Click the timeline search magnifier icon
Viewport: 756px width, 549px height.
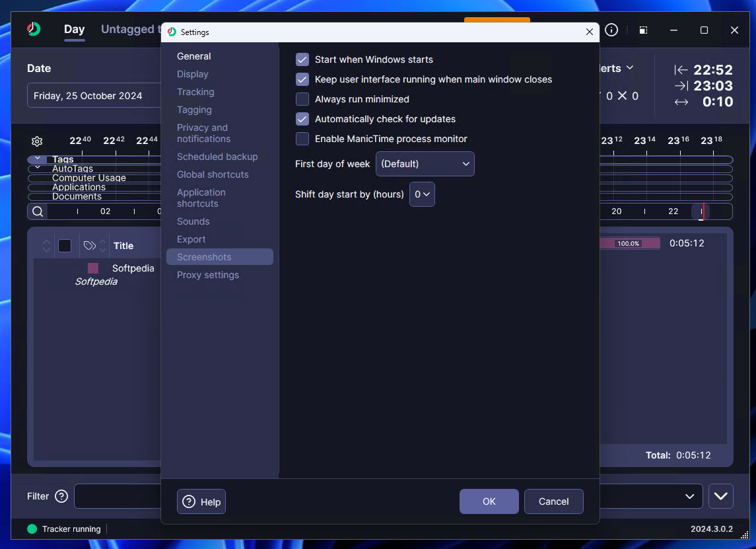click(38, 211)
